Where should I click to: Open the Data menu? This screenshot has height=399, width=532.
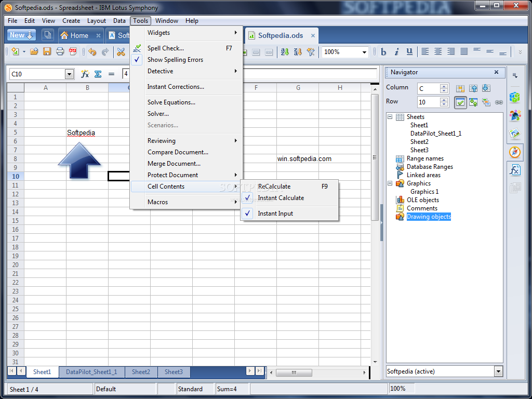119,21
